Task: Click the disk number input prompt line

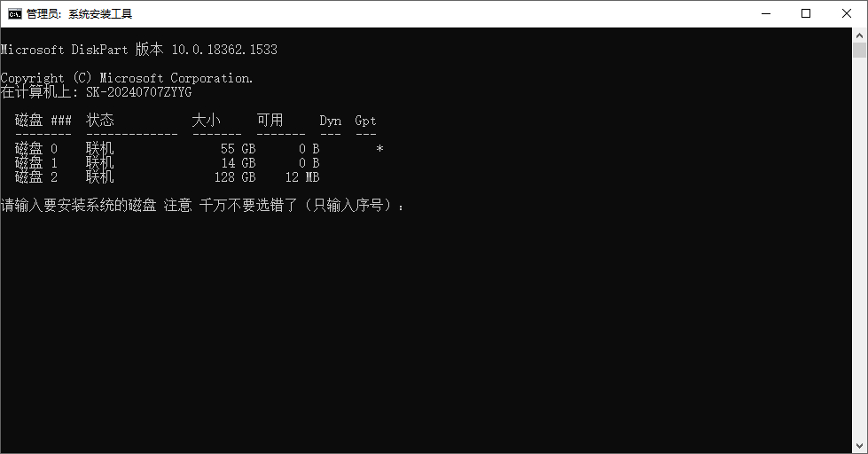Action: [x=203, y=206]
